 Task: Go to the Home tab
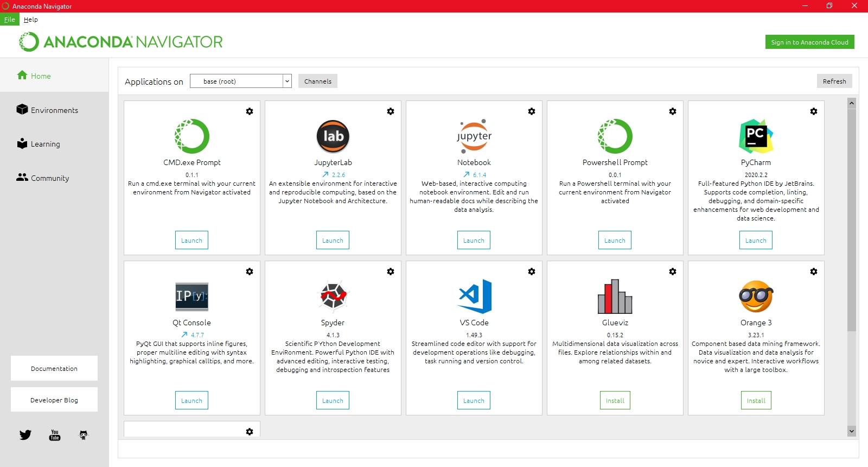(54, 76)
